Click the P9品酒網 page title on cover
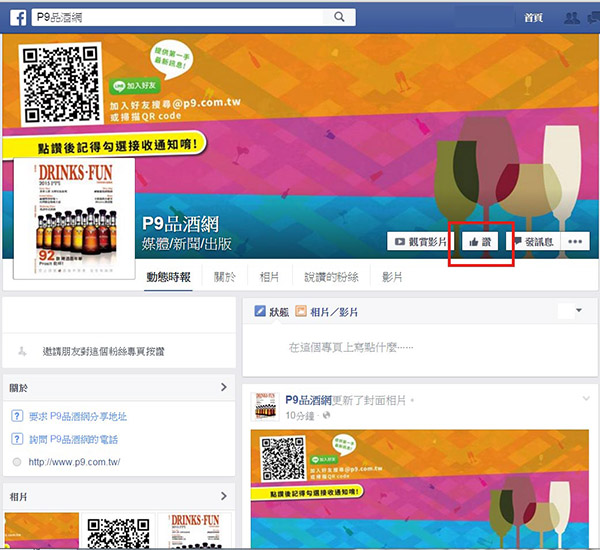600x550 pixels. click(180, 224)
